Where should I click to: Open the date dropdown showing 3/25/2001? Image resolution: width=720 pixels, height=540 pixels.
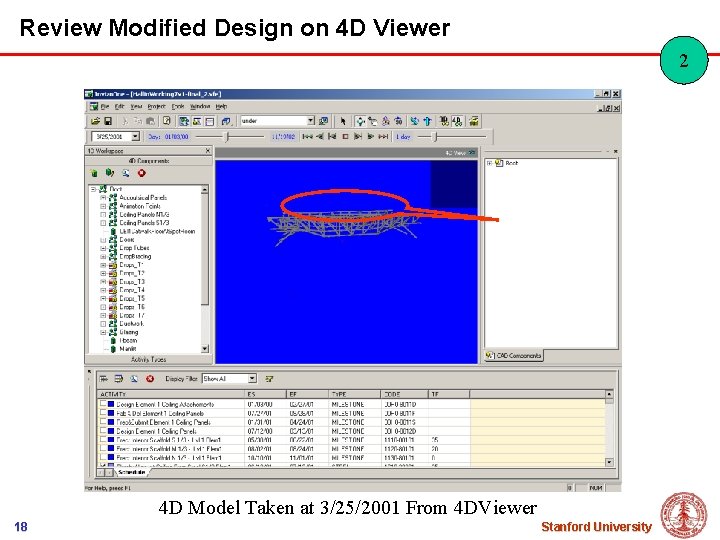tap(135, 136)
